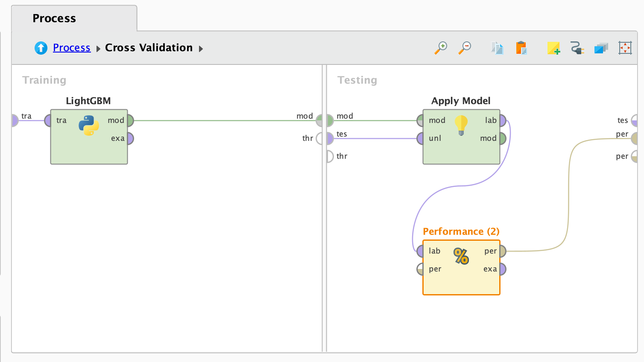
Task: Click Apply Model unl input port
Action: pyautogui.click(x=420, y=138)
